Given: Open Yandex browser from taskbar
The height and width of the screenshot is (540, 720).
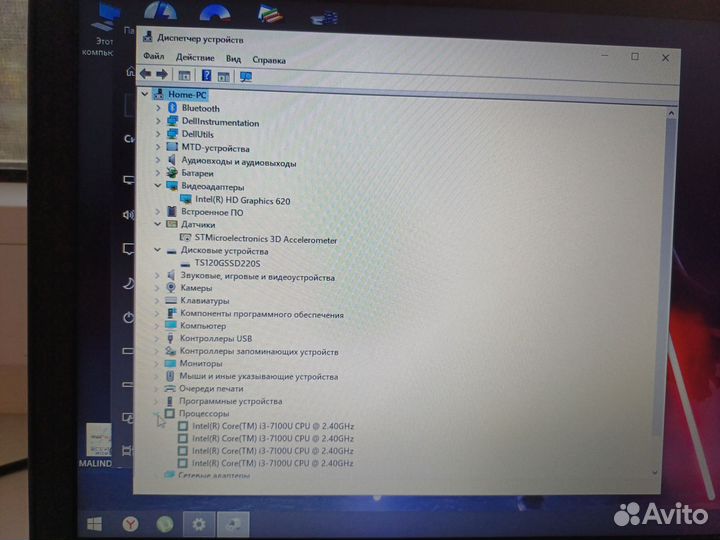Looking at the screenshot, I should point(130,524).
